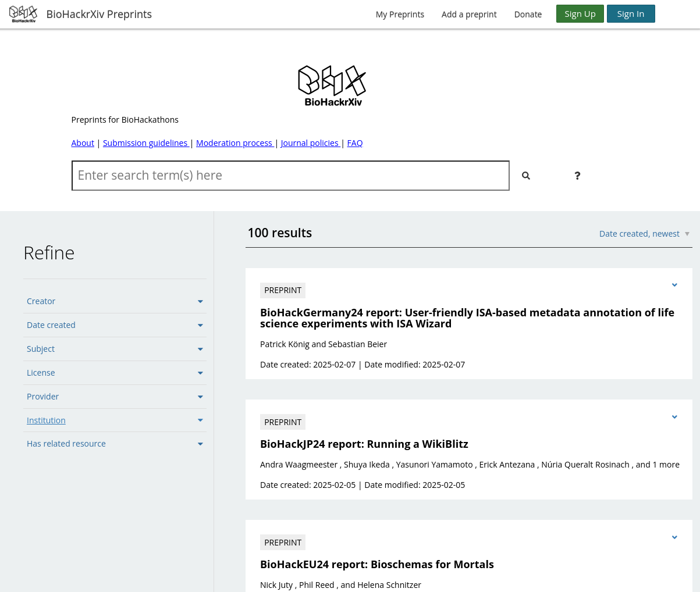Expand the ISA Wizard preprint card chevron
Image resolution: width=700 pixels, height=592 pixels.
point(674,285)
